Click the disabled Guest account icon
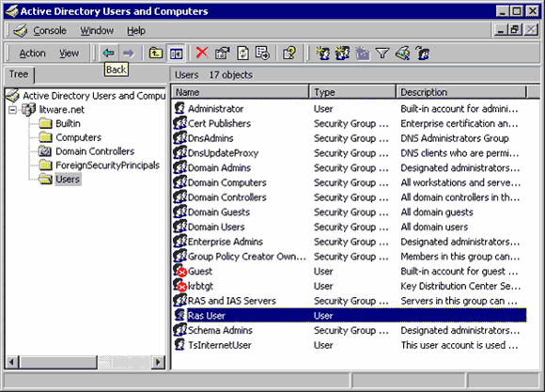This screenshot has height=392, width=545. click(180, 271)
